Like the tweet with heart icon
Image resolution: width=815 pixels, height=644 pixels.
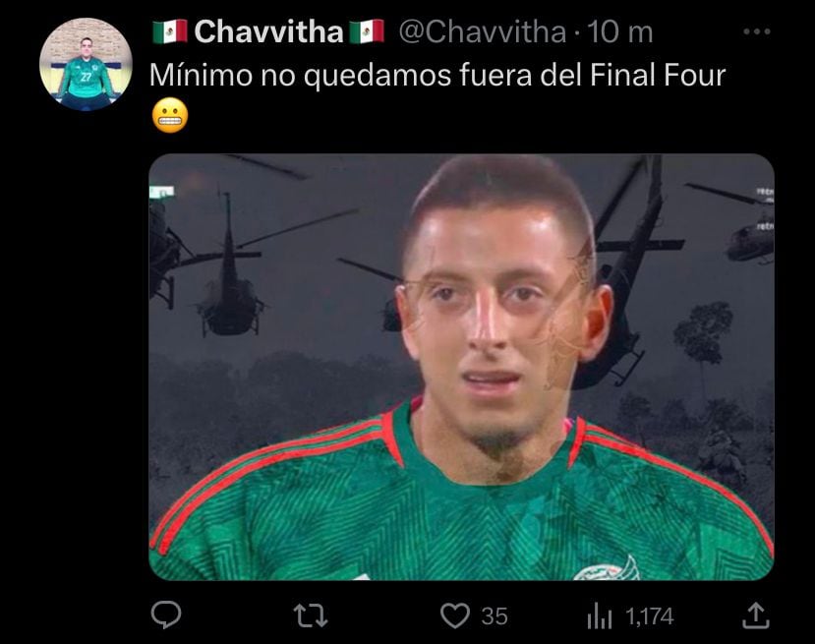[x=455, y=615]
